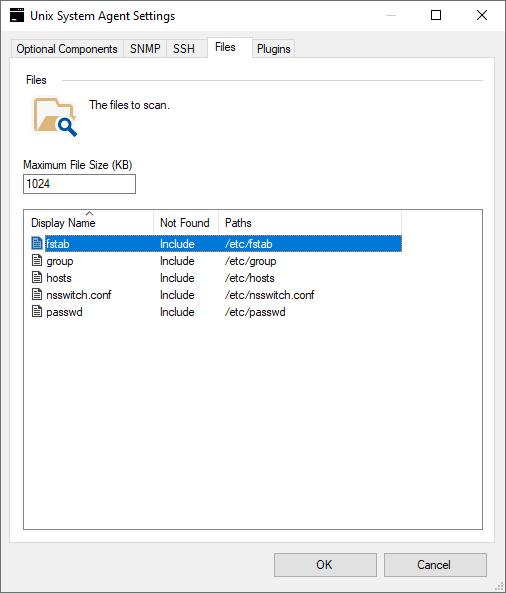
Task: Sort list by Paths column
Action: [310, 222]
